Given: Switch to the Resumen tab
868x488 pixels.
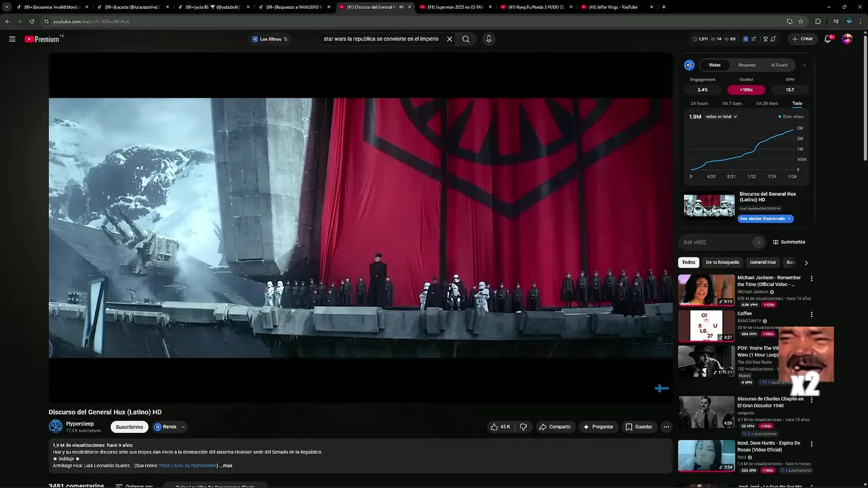Looking at the screenshot, I should click(x=747, y=65).
